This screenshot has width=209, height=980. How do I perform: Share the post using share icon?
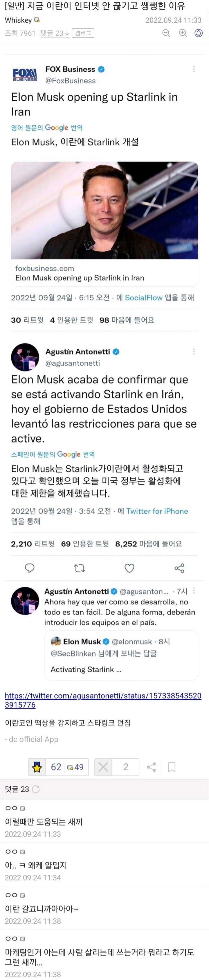(151, 767)
